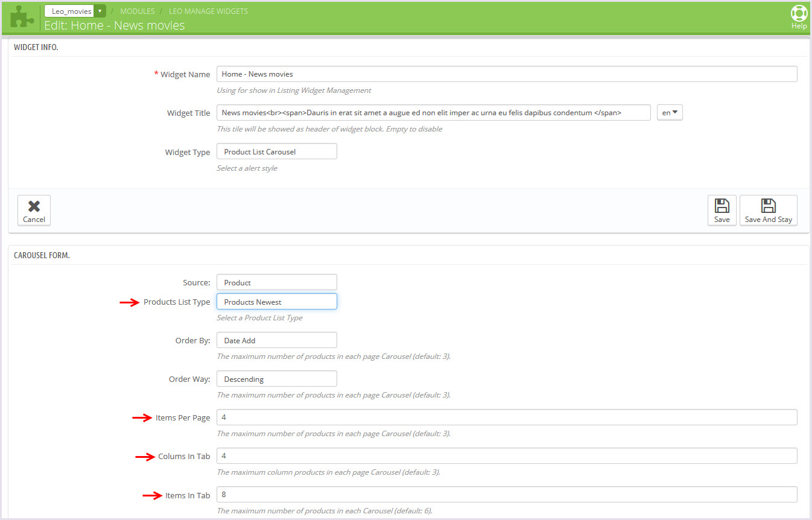The image size is (812, 520).
Task: Click the 'WIDGET INFO.' section header
Action: (36, 47)
